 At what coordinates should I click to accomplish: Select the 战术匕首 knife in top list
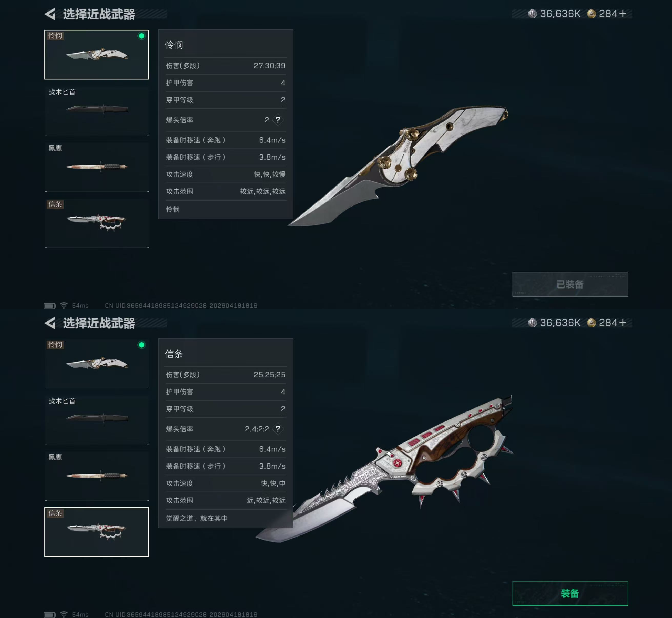coord(97,110)
